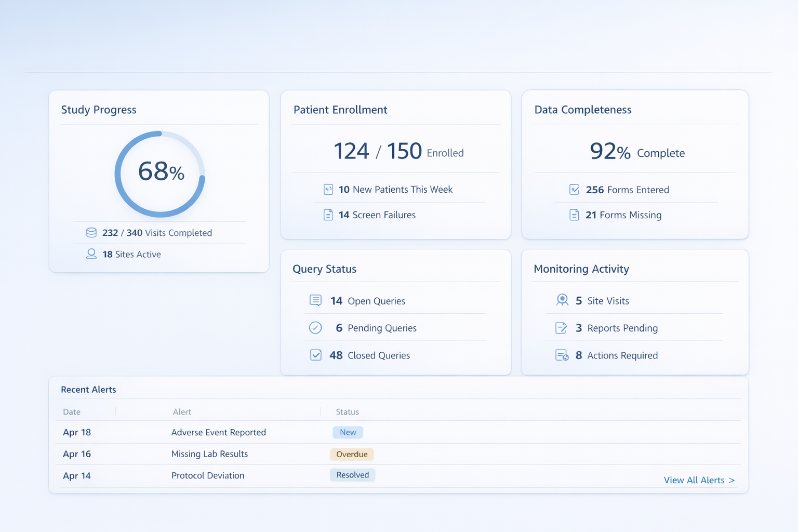Click the Sites Active person icon
The image size is (798, 532).
(91, 254)
